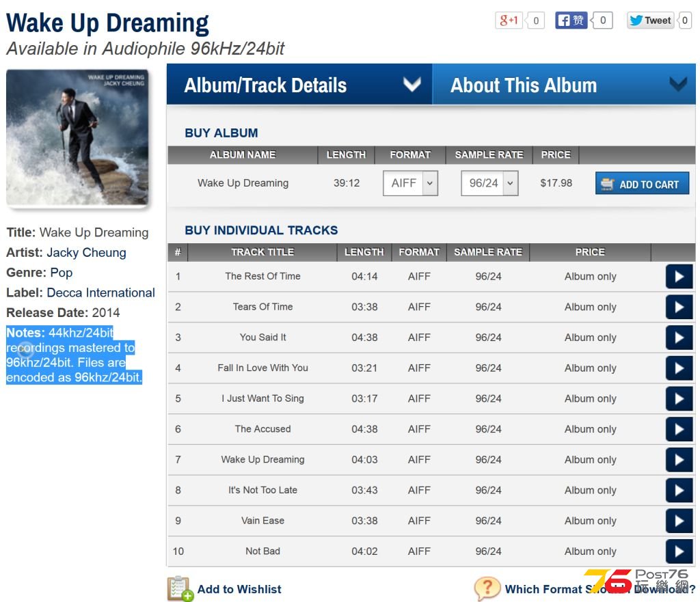
Task: Click track title Not Bad
Action: (262, 551)
